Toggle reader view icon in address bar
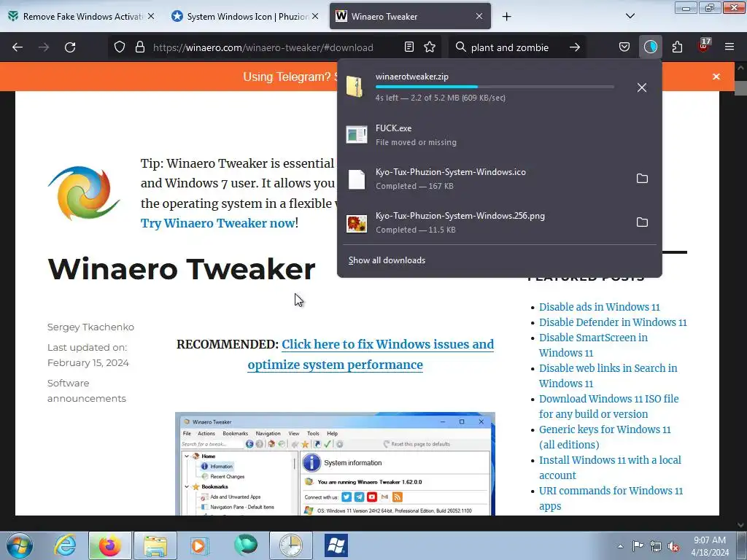 pyautogui.click(x=409, y=47)
